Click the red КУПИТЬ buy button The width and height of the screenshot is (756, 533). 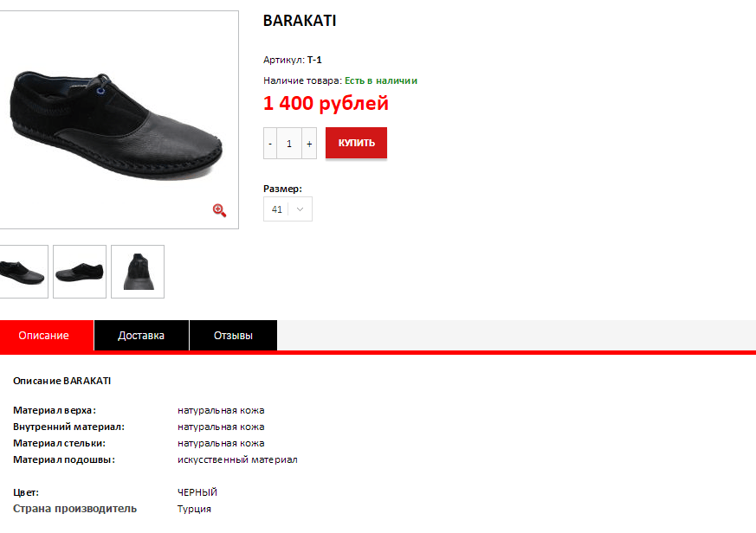(x=356, y=143)
